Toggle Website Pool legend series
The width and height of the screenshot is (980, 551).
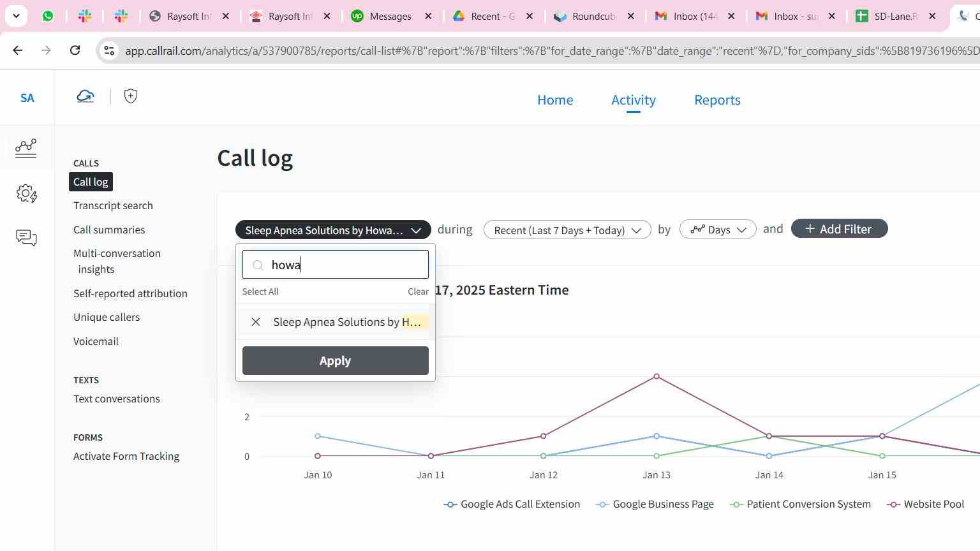tap(925, 504)
